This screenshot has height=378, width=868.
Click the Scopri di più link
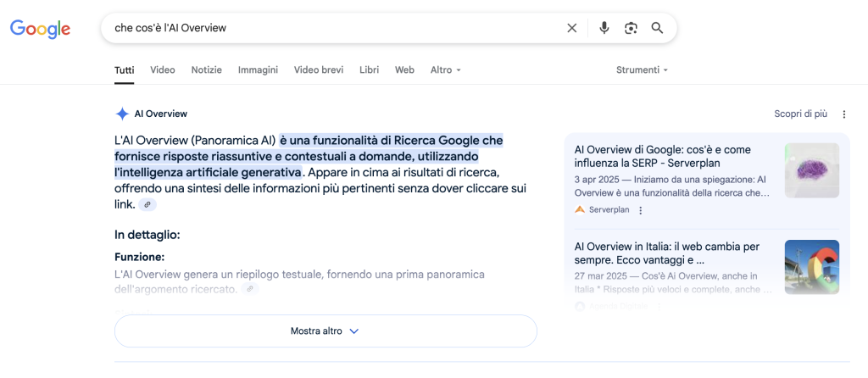800,114
